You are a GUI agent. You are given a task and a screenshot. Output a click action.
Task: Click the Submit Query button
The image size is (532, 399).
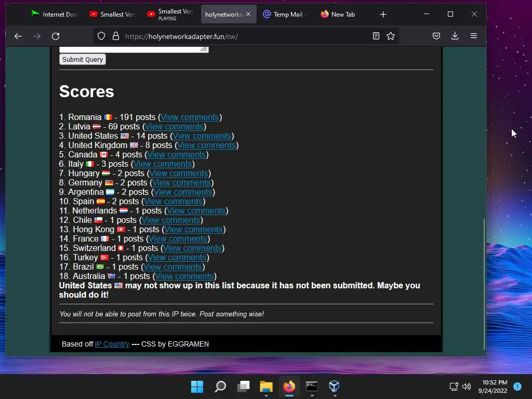[83, 59]
